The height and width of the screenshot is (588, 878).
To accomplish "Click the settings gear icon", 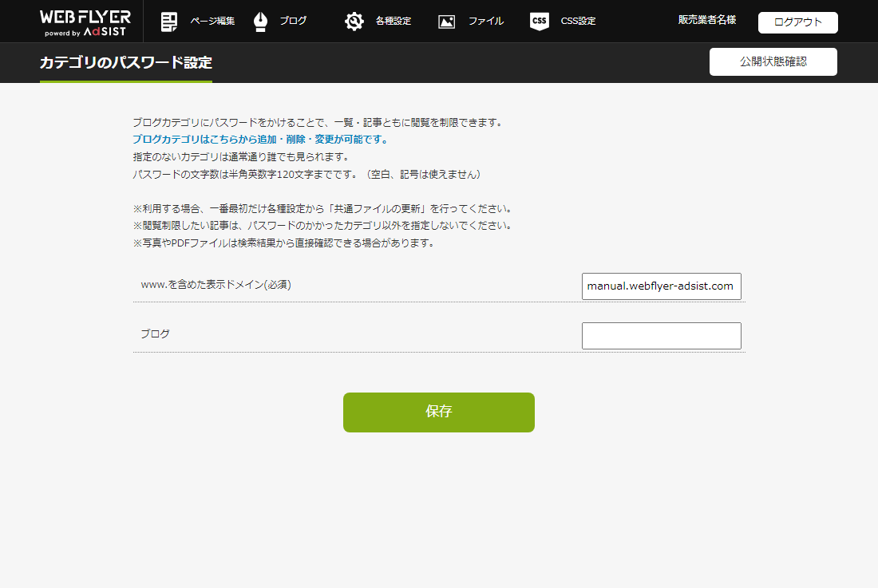I will point(354,22).
